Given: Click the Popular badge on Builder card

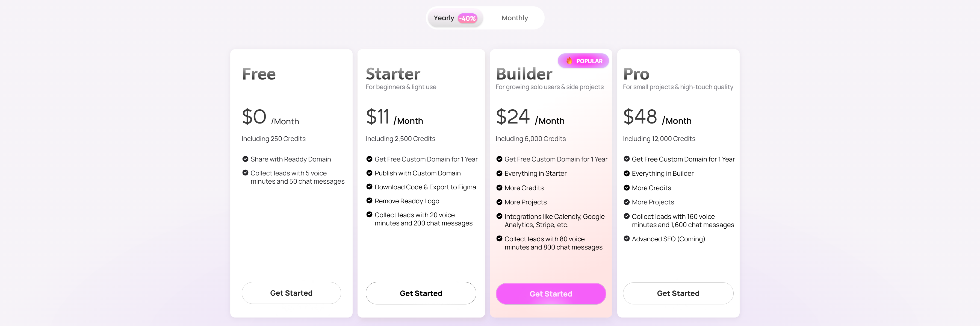Looking at the screenshot, I should (x=583, y=61).
